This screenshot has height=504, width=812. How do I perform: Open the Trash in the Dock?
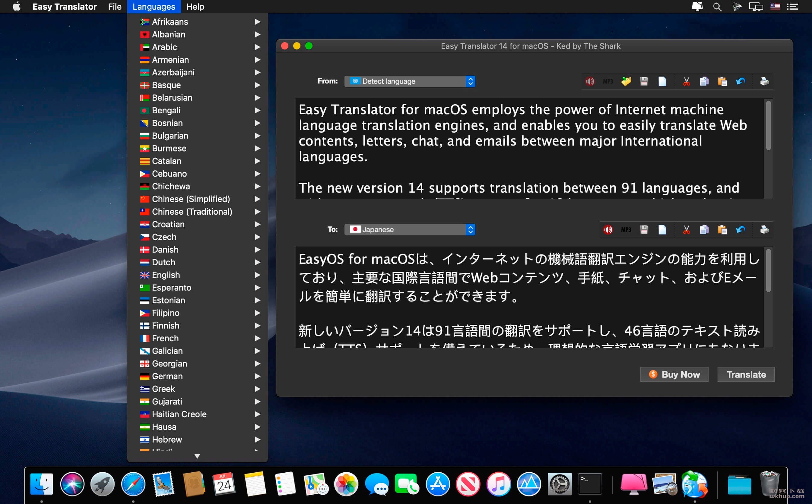(769, 484)
